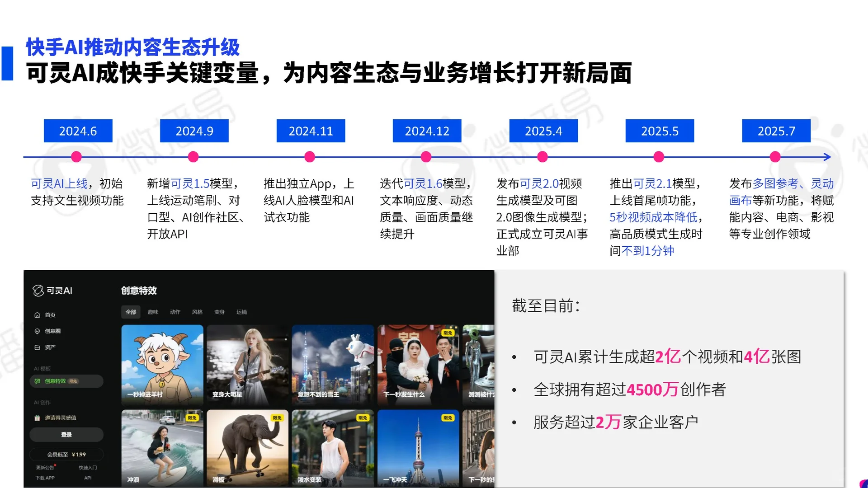Click the 2024.9 timeline dot

pos(193,157)
